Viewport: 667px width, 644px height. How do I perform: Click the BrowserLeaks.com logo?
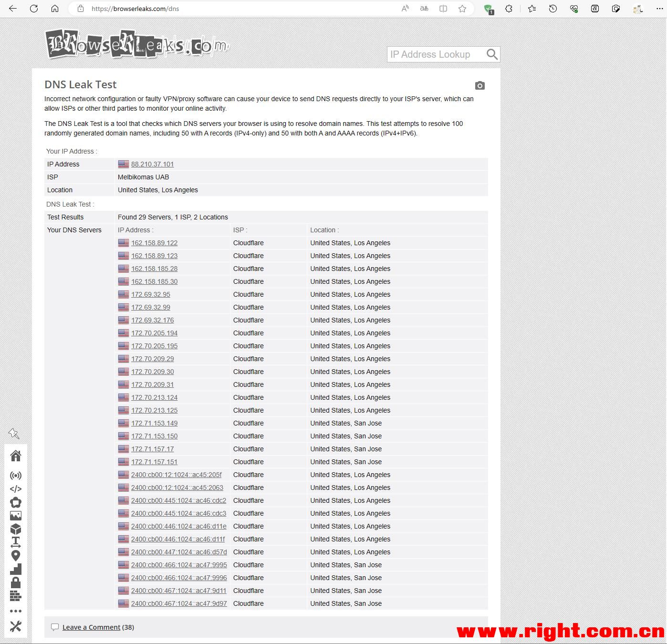(x=137, y=44)
